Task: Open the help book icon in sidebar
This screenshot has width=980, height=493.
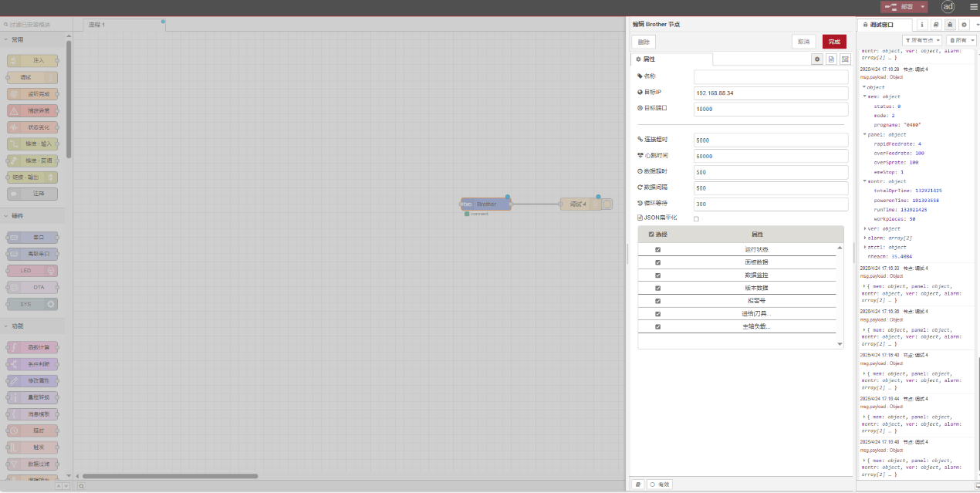Action: coord(936,25)
